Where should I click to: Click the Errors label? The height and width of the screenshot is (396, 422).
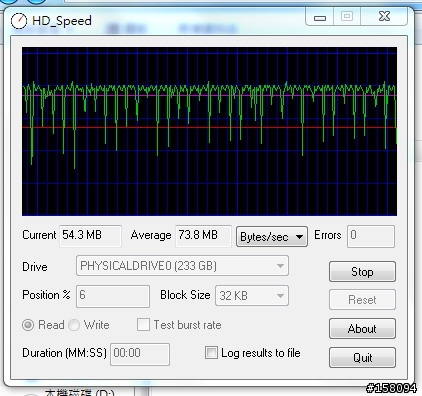pos(328,235)
